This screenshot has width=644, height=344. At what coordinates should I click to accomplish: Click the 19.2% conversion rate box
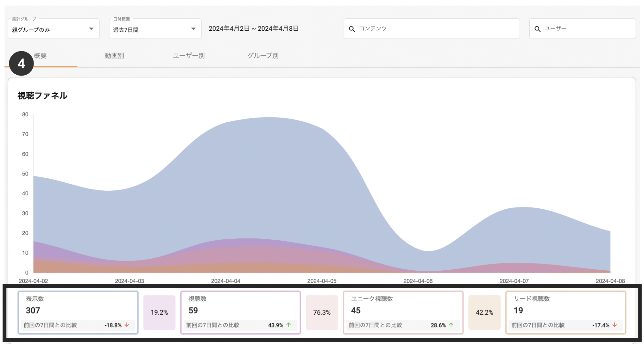tap(159, 312)
